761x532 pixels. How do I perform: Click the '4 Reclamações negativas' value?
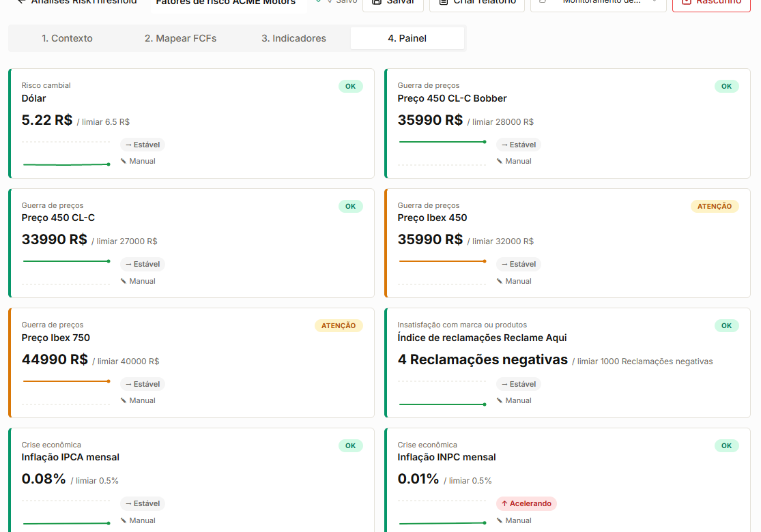(483, 360)
